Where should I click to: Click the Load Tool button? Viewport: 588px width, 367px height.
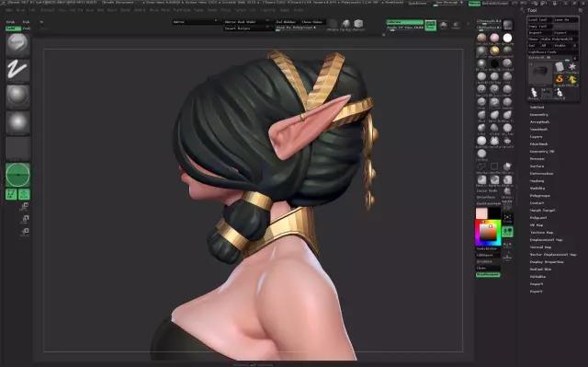tap(539, 19)
